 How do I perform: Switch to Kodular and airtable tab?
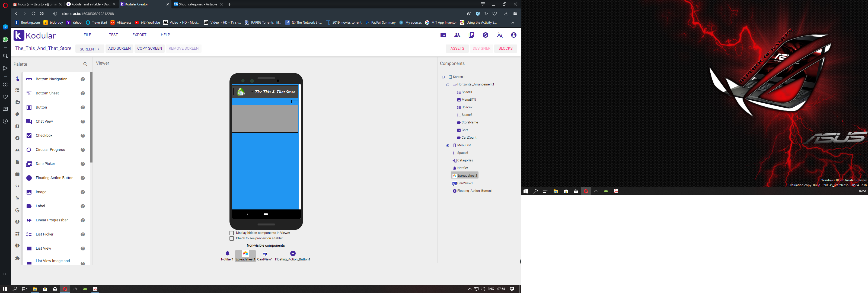click(x=91, y=4)
